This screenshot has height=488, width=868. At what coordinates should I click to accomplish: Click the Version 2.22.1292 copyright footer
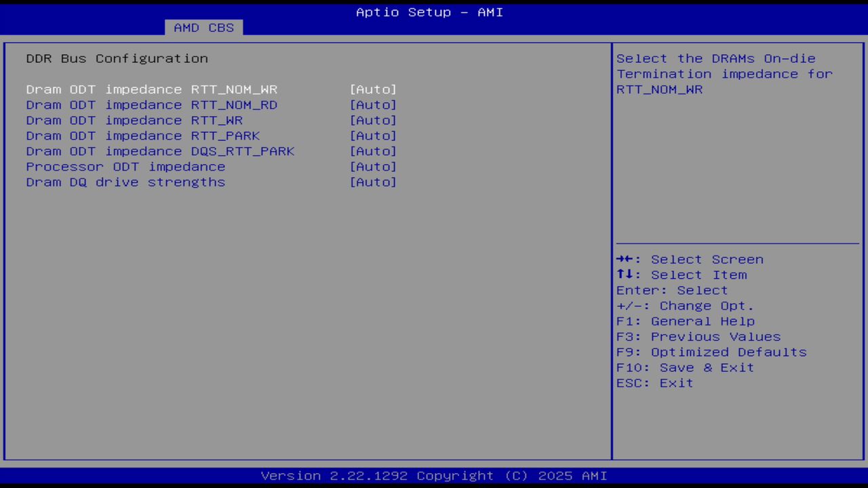(434, 476)
